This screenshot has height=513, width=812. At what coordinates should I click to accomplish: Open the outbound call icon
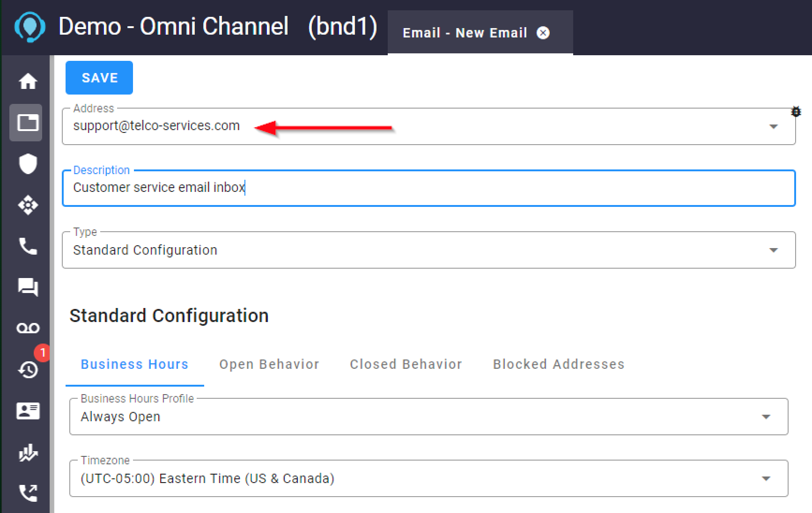coord(28,493)
